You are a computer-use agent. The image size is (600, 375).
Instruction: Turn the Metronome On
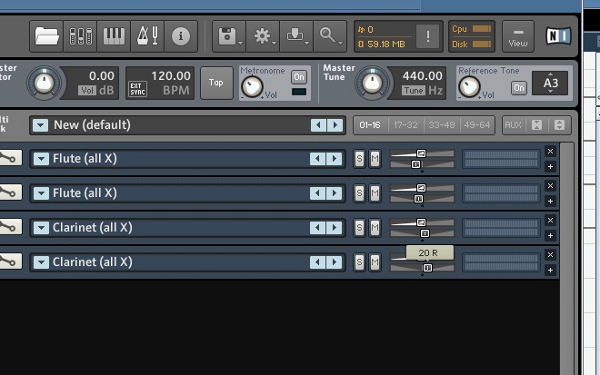click(x=299, y=77)
